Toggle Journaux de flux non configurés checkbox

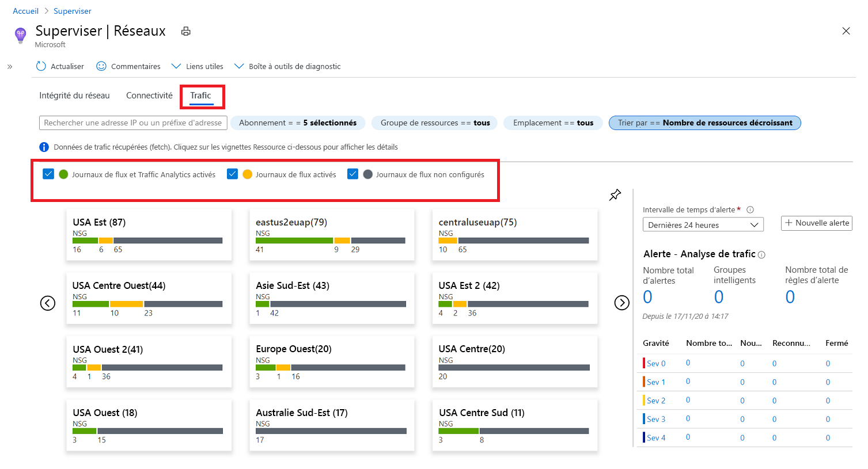click(x=352, y=174)
